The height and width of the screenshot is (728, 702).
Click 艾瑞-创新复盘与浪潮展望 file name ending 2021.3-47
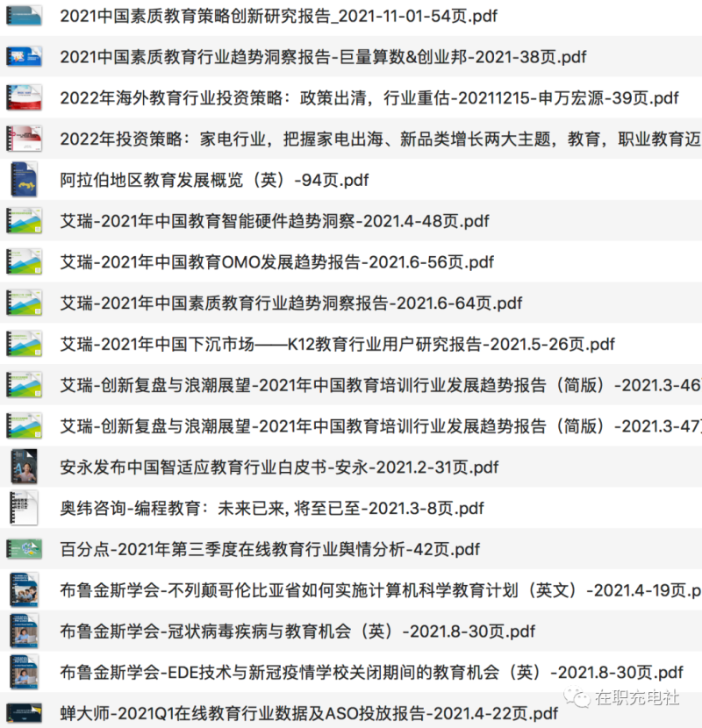pyautogui.click(x=381, y=425)
